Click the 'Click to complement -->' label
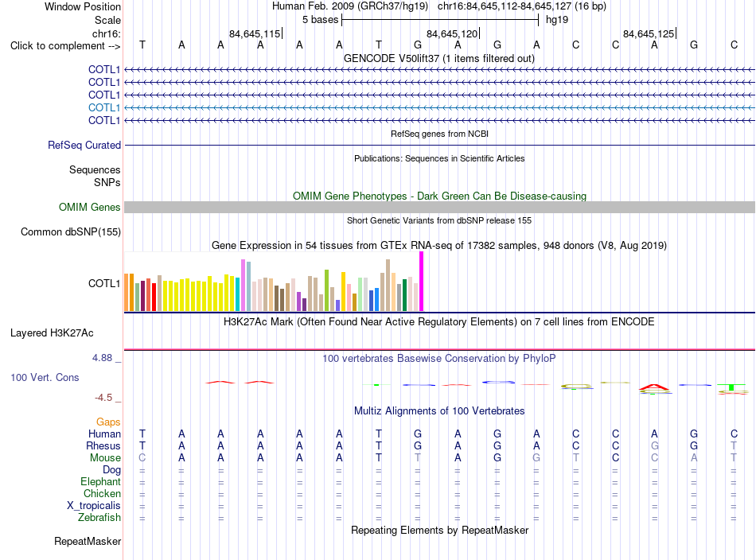 [65, 46]
